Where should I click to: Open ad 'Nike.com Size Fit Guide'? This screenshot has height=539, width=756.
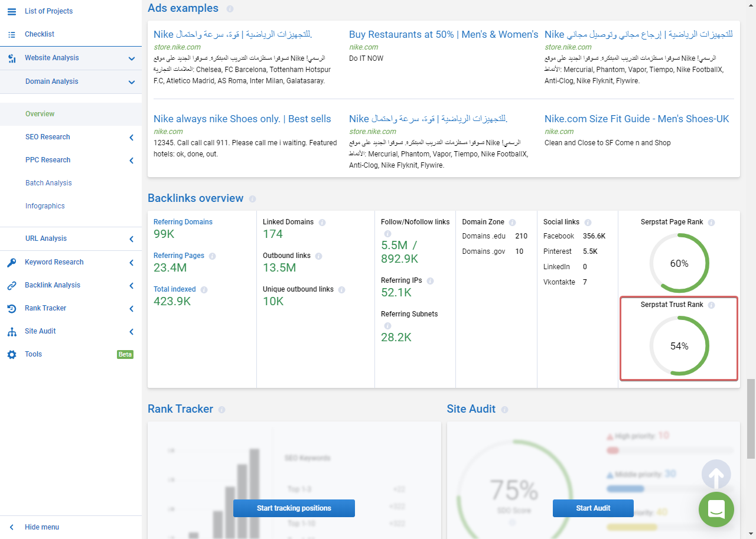coord(637,119)
